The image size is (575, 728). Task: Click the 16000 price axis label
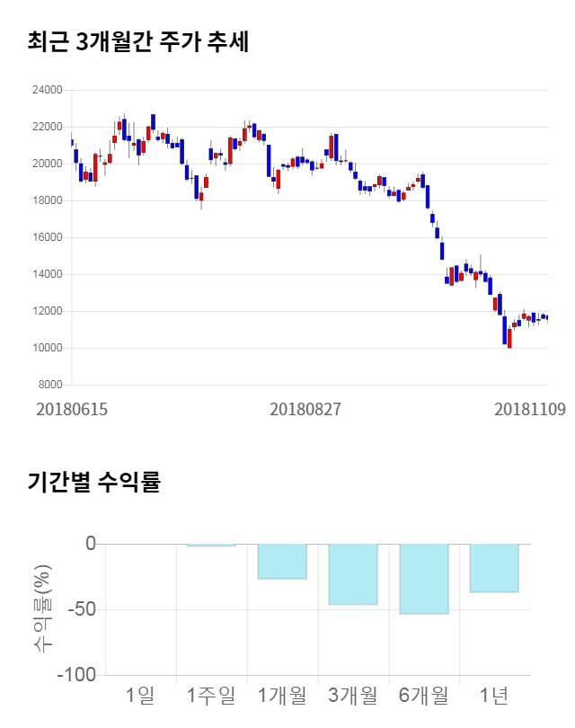(47, 237)
